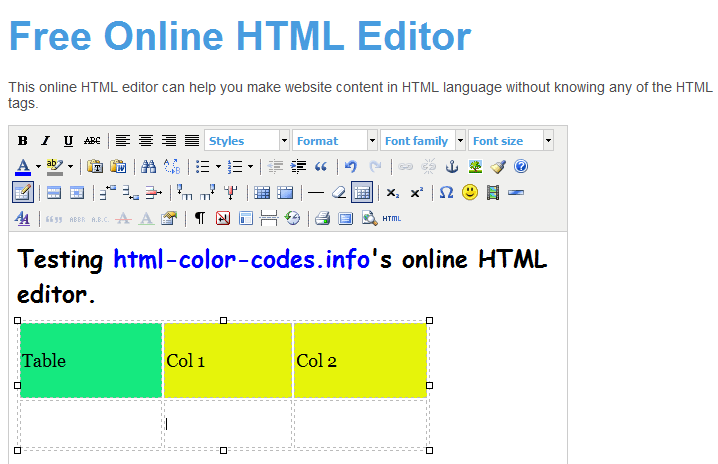
Task: Click the Indent icon
Action: coord(298,167)
